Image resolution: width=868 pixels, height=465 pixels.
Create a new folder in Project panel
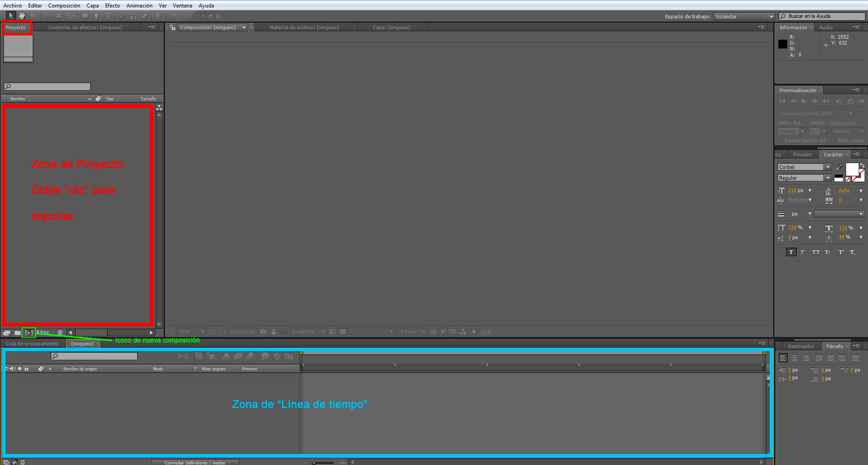(17, 332)
